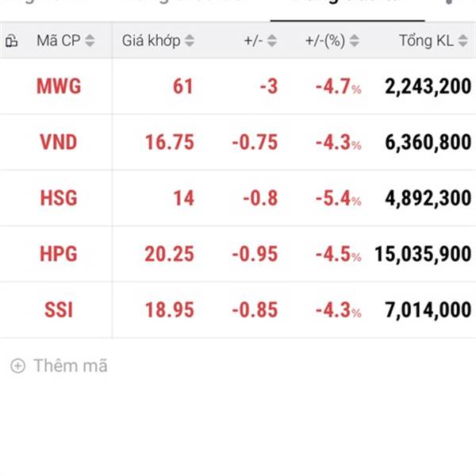
Task: Sort by Mã CP column arrows
Action: (x=90, y=40)
